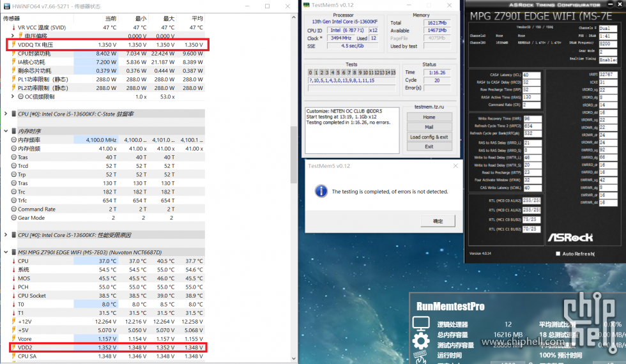
Task: Click gear icon in RunMemtestPro panel
Action: click(x=421, y=341)
